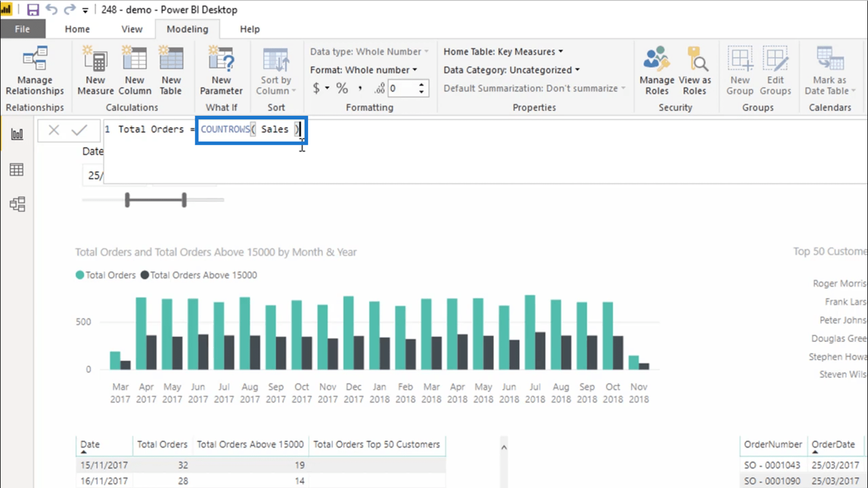Open the Data Category Uncategorized dropdown
868x488 pixels.
[512, 70]
